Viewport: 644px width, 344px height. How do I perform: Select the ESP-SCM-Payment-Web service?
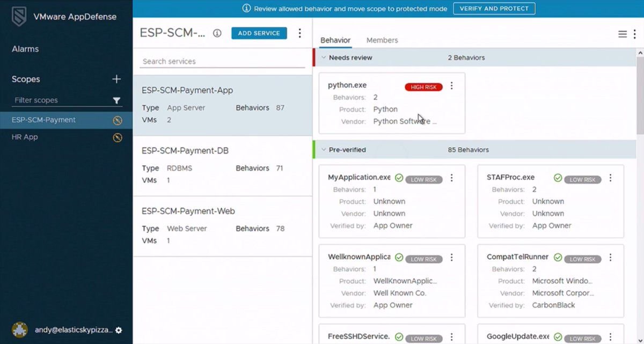click(x=222, y=226)
